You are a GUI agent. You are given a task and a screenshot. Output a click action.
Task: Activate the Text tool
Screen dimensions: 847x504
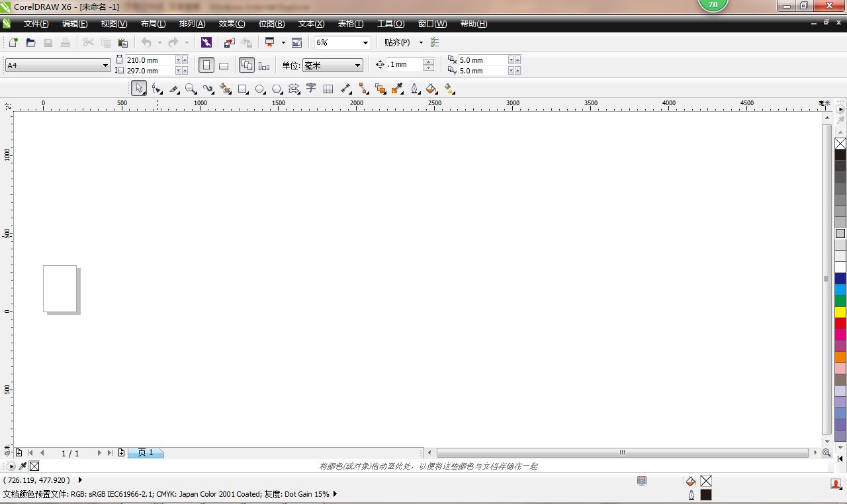[x=311, y=88]
